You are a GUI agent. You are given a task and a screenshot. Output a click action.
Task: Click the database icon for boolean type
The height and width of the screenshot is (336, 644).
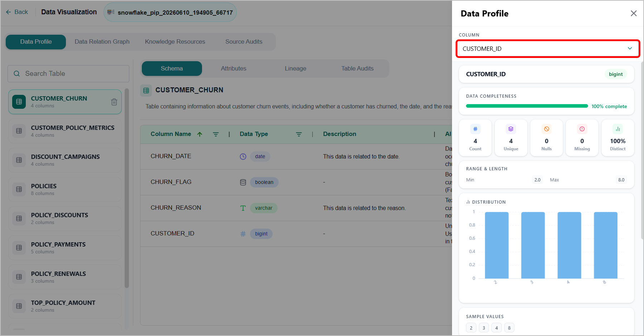pos(243,182)
